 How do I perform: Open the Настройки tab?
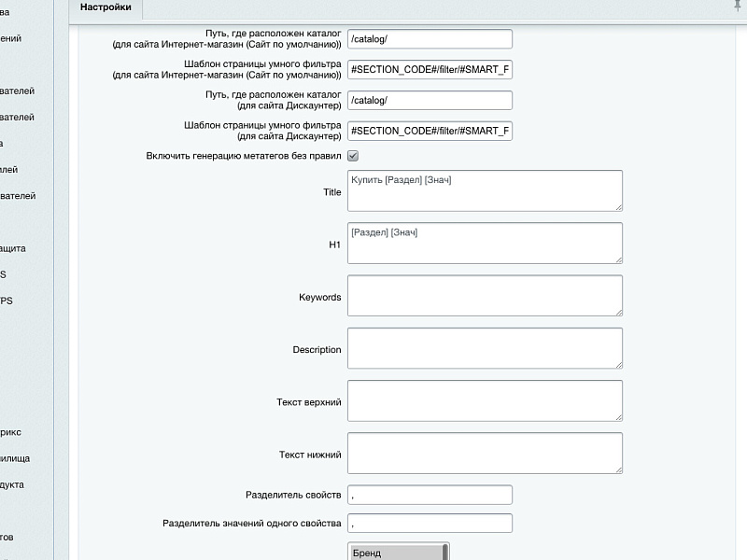pyautogui.click(x=105, y=7)
